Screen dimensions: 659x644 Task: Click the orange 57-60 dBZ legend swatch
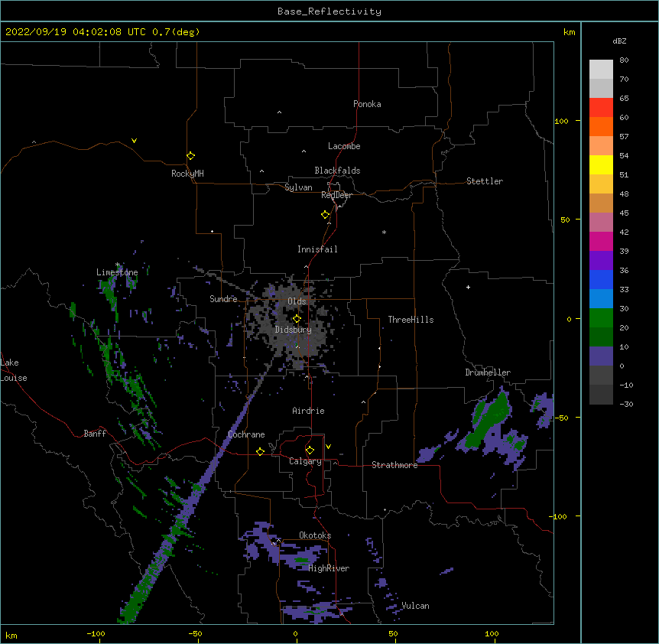click(601, 126)
